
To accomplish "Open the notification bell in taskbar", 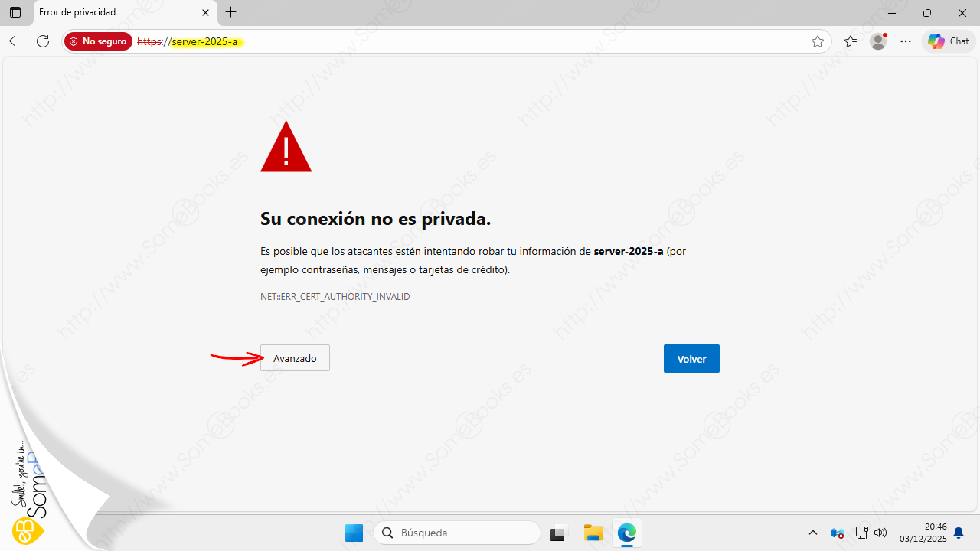I will tap(958, 533).
